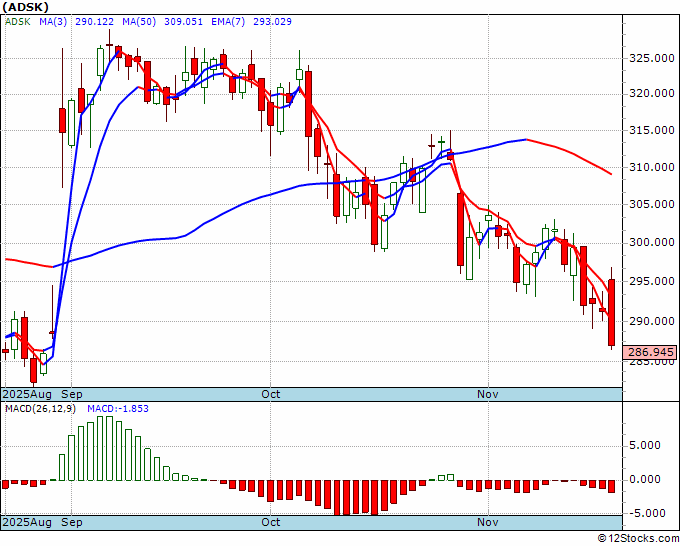Click the EMA(7) value 293.029
Screen dimensions: 680x546
point(272,22)
